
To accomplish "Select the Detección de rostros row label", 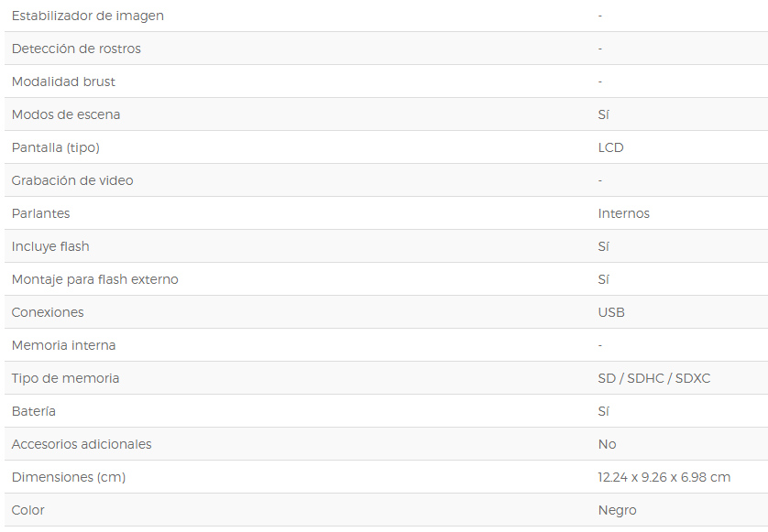I will tap(76, 49).
